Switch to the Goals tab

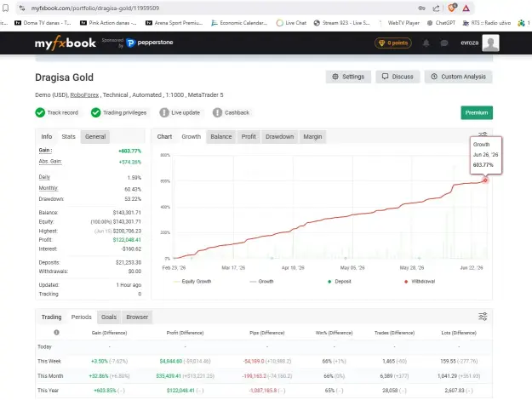pos(109,317)
